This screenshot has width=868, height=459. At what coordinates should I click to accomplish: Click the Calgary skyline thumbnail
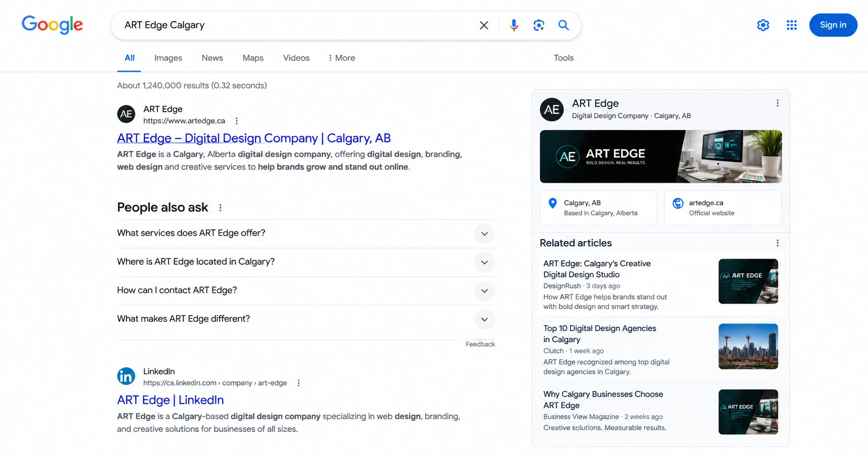click(x=748, y=346)
